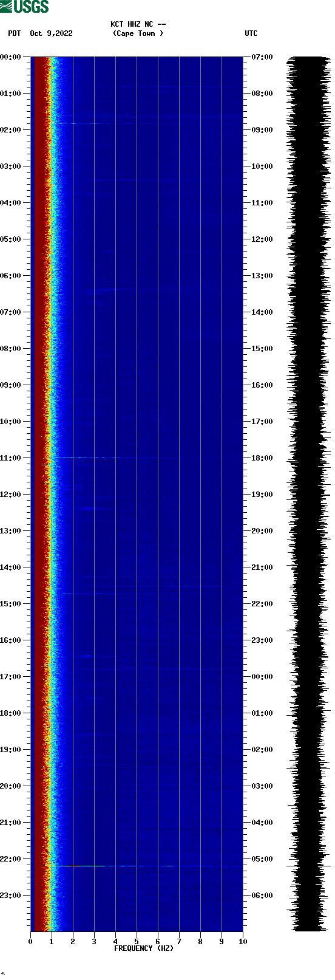
Task: Click UTC time label '18:00'
Action: [x=262, y=458]
